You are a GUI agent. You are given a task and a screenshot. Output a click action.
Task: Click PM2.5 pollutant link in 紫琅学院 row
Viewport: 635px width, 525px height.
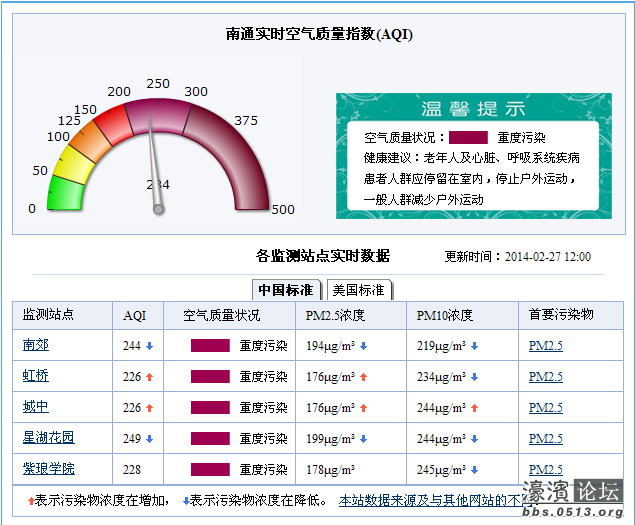pyautogui.click(x=546, y=470)
